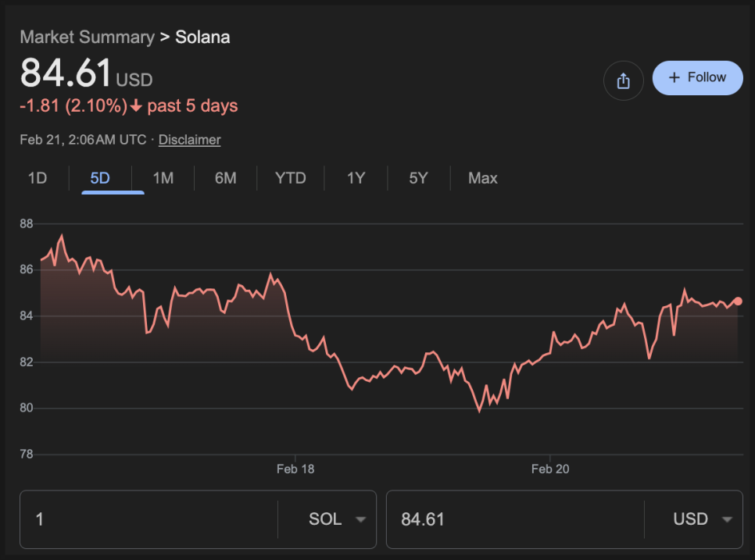Image resolution: width=755 pixels, height=560 pixels.
Task: Click the Solana title in the breadcrumb
Action: point(202,37)
